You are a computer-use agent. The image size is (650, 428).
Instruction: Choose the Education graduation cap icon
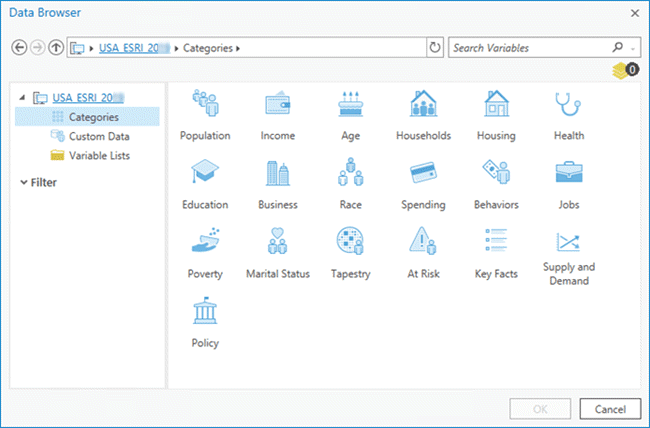pos(204,174)
